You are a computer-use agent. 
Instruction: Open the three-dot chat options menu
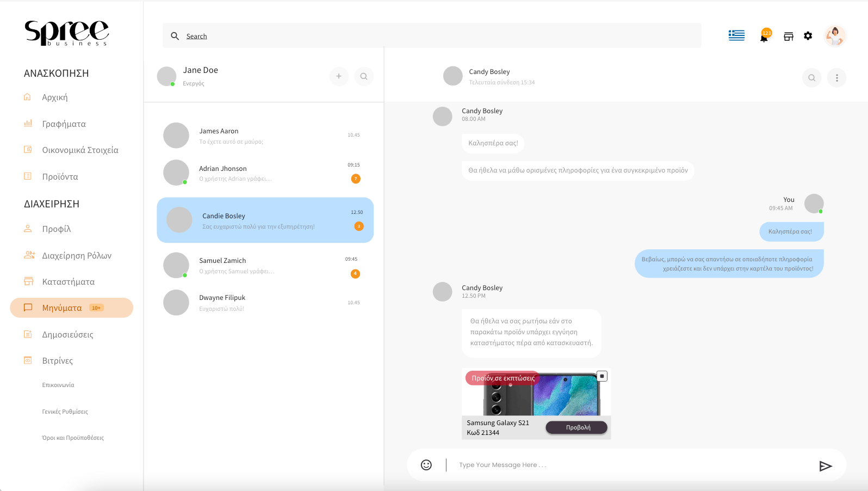point(836,78)
